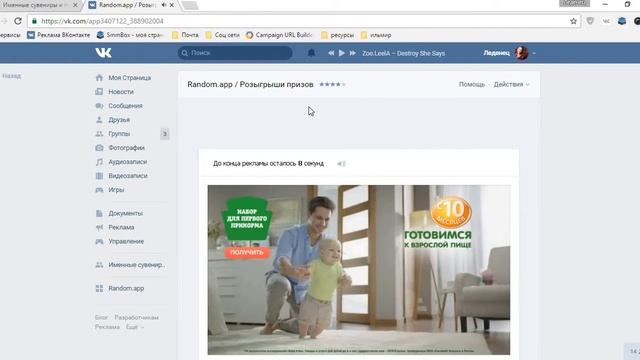Open Сообщения in sidebar

click(125, 106)
